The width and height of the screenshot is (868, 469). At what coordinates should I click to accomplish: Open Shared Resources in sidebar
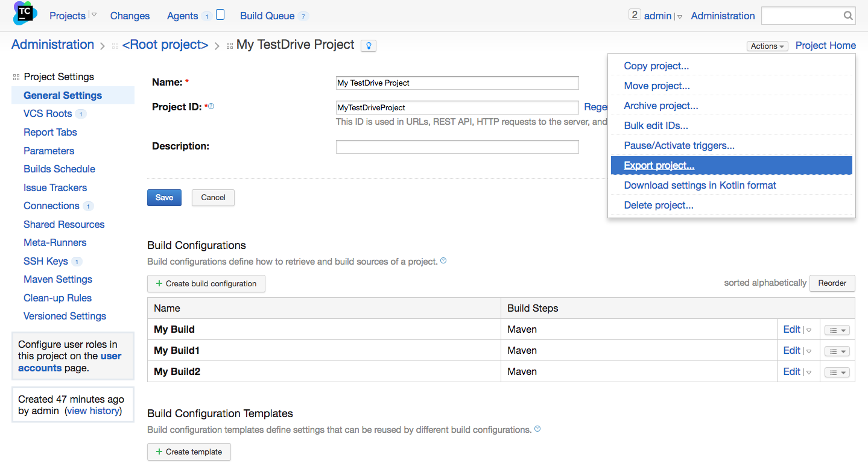pyautogui.click(x=64, y=225)
